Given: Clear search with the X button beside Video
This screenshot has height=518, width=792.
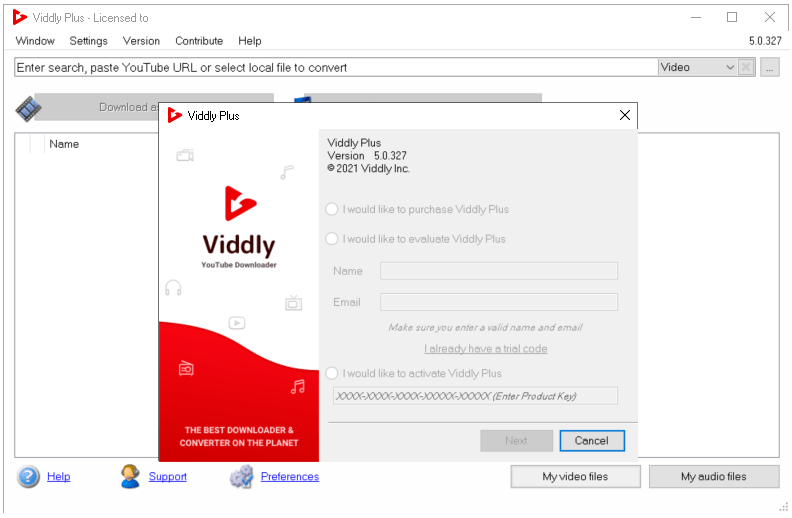Looking at the screenshot, I should (x=746, y=67).
